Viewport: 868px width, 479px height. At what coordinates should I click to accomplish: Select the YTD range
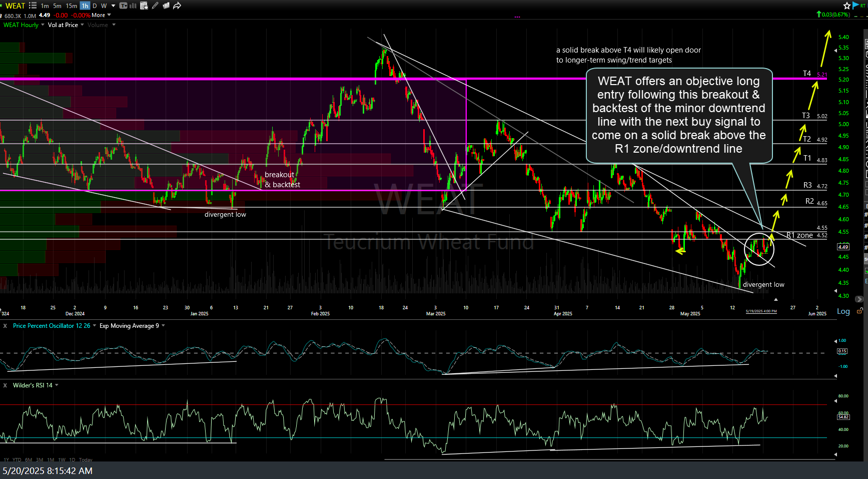[17, 460]
